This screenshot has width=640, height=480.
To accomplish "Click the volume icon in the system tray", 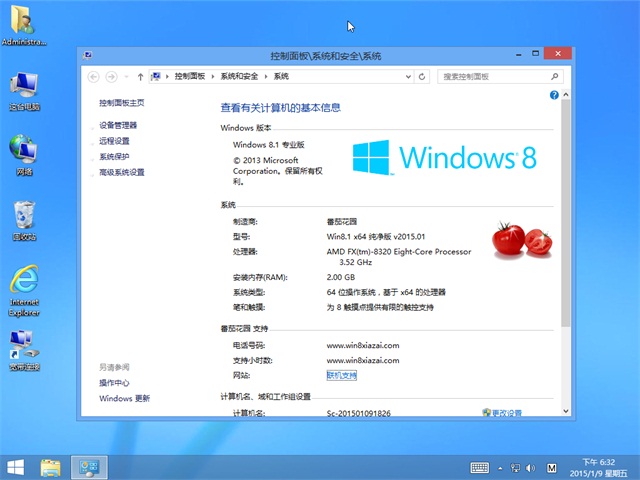I will (x=531, y=466).
